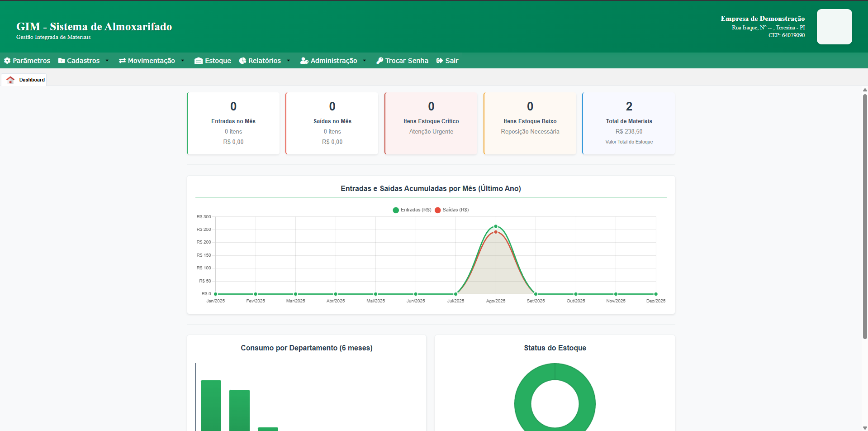Click the red Saídas legend color dot
Viewport: 868px width, 431px height.
[x=438, y=210]
